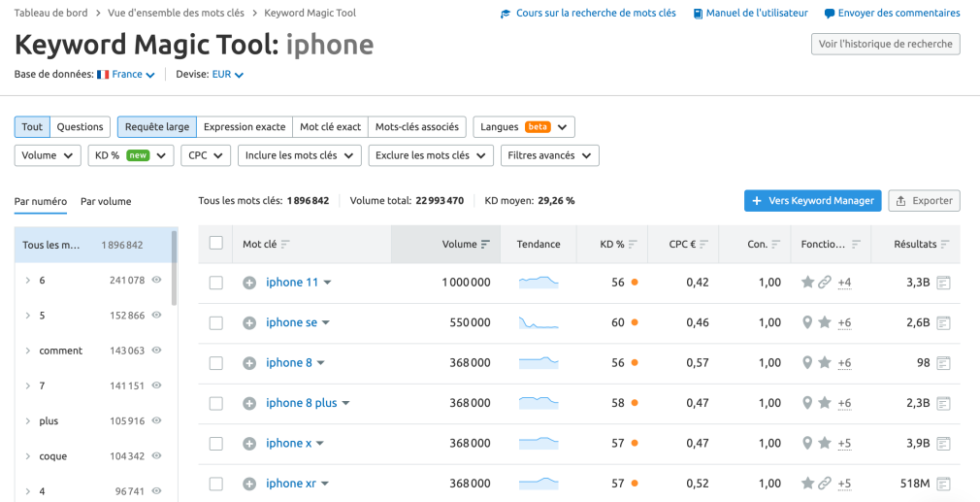This screenshot has height=502, width=980.
Task: Open SERP results icon for iphone se
Action: 943,322
